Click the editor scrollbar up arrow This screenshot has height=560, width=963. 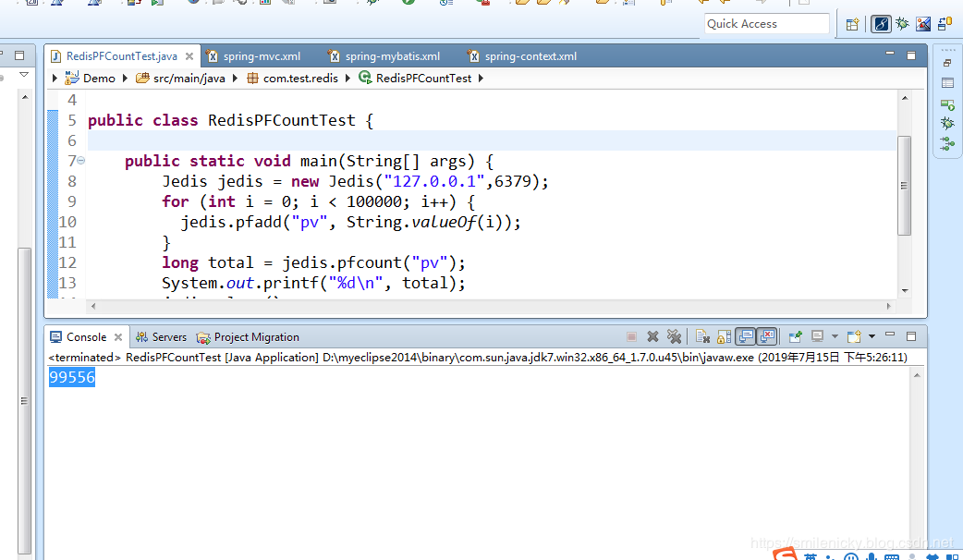tap(905, 98)
